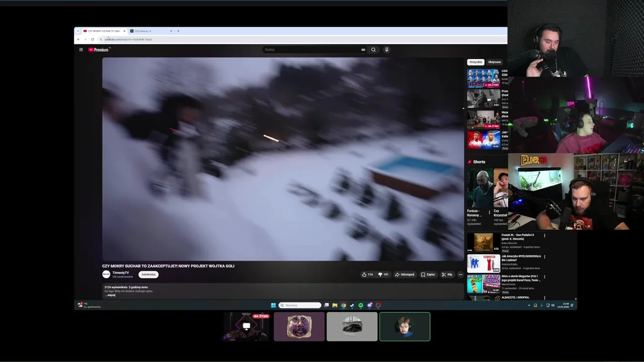Switch to the X browser tab
Viewport: 644px width, 362px height.
click(151, 31)
